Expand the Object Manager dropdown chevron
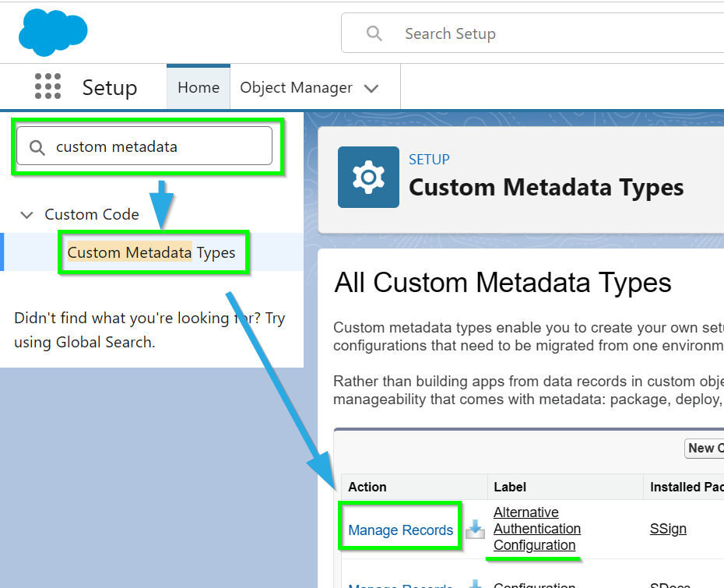 (x=371, y=88)
